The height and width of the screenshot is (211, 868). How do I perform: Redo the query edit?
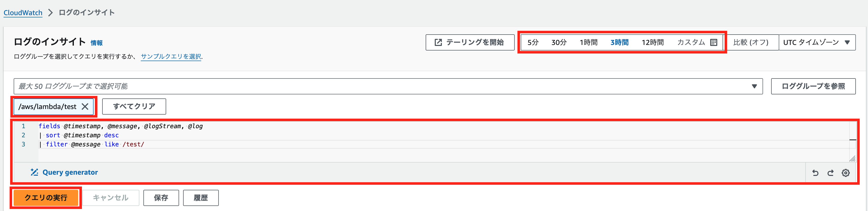click(x=830, y=173)
